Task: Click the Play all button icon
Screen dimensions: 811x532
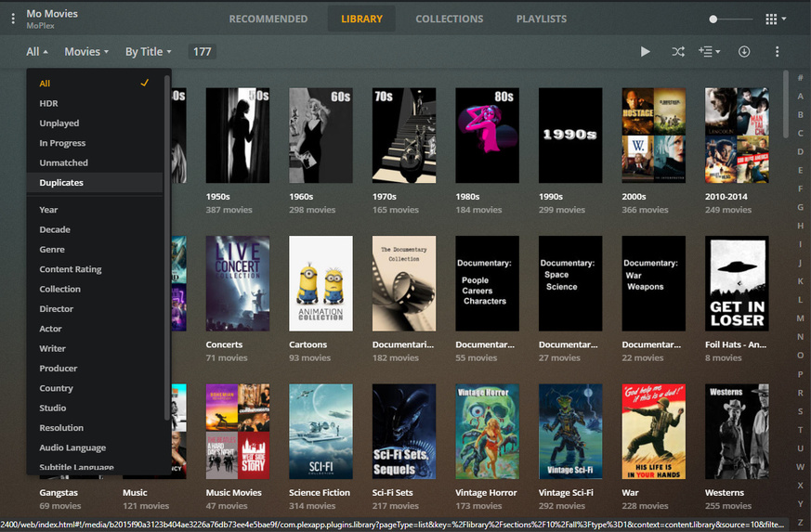Action: [x=645, y=52]
